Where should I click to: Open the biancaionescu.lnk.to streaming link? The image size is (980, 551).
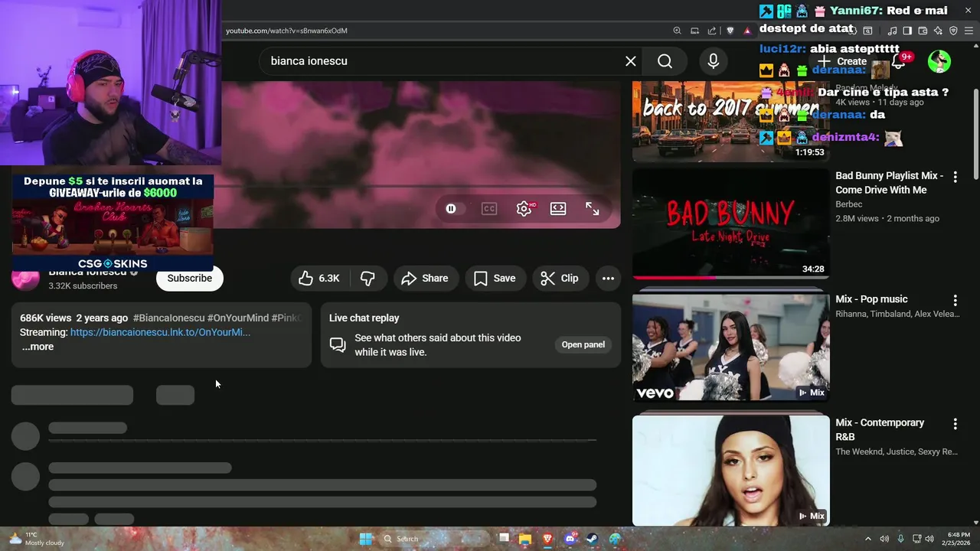click(x=160, y=332)
